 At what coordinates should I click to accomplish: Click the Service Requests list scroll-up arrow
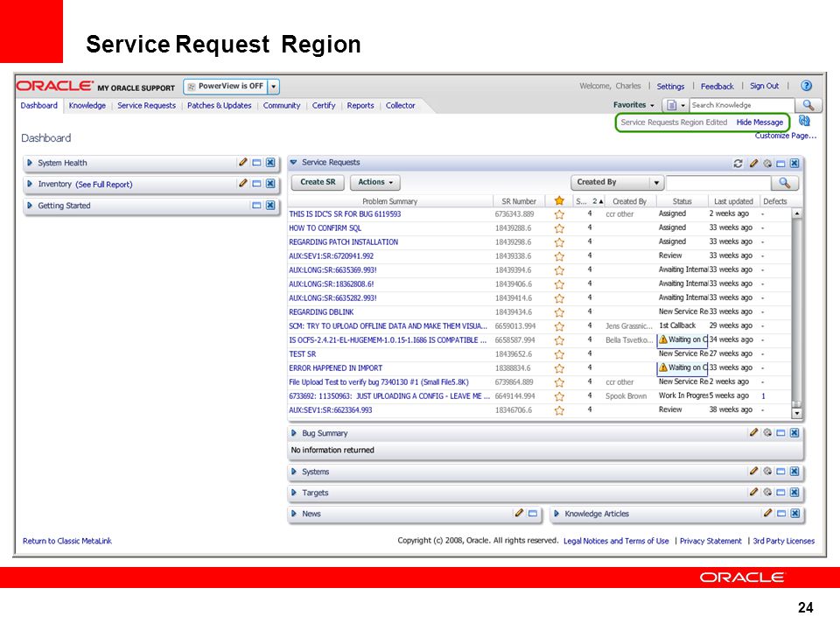pos(797,213)
